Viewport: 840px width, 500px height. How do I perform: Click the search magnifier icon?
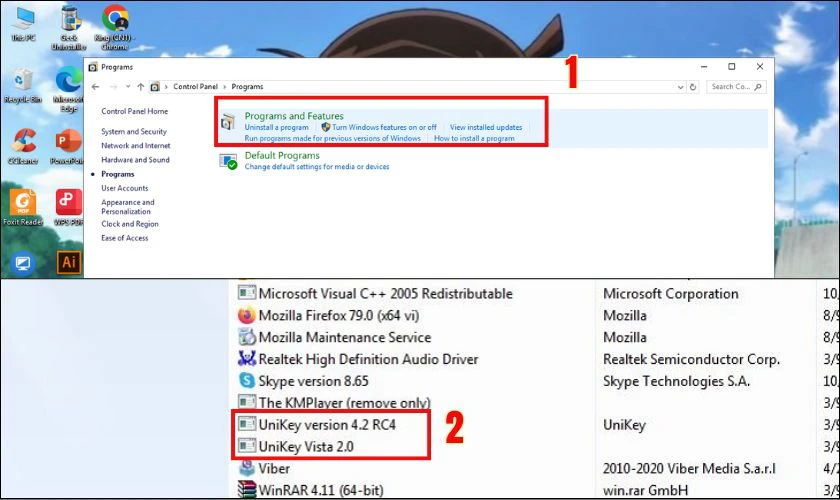pos(758,87)
